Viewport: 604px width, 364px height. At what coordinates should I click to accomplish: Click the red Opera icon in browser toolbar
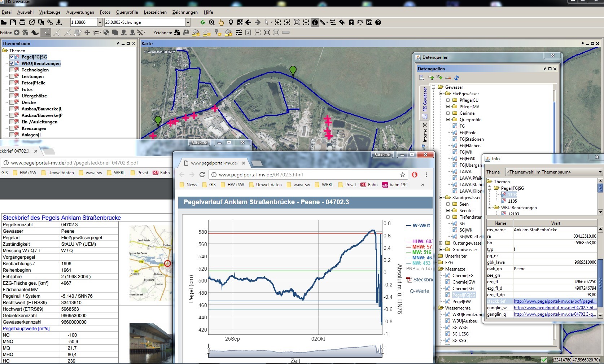415,175
